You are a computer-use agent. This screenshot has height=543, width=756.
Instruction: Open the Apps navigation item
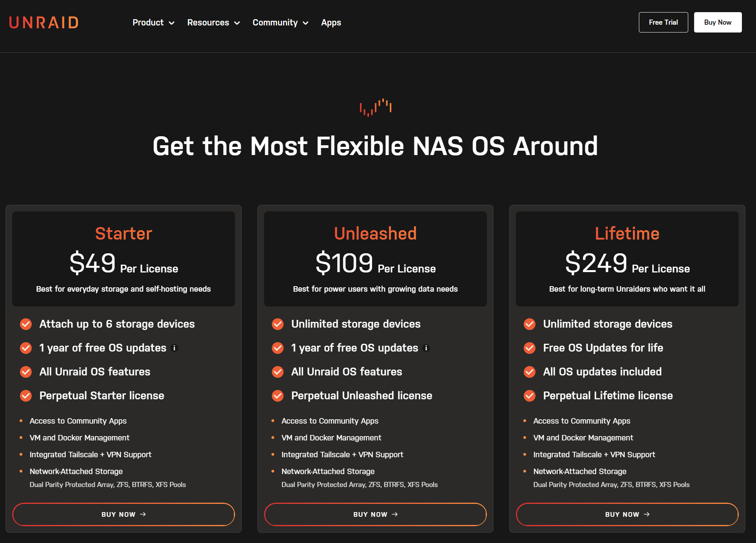(x=331, y=23)
